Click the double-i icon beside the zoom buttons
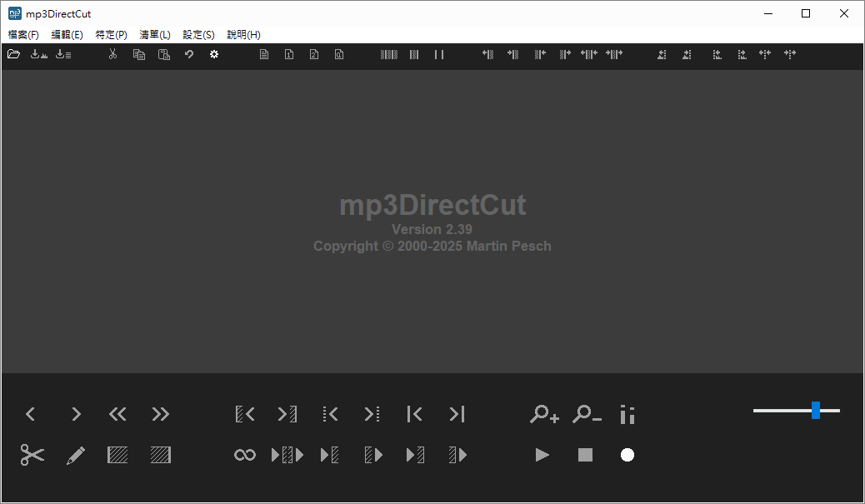Viewport: 865px width, 504px height. coord(627,415)
